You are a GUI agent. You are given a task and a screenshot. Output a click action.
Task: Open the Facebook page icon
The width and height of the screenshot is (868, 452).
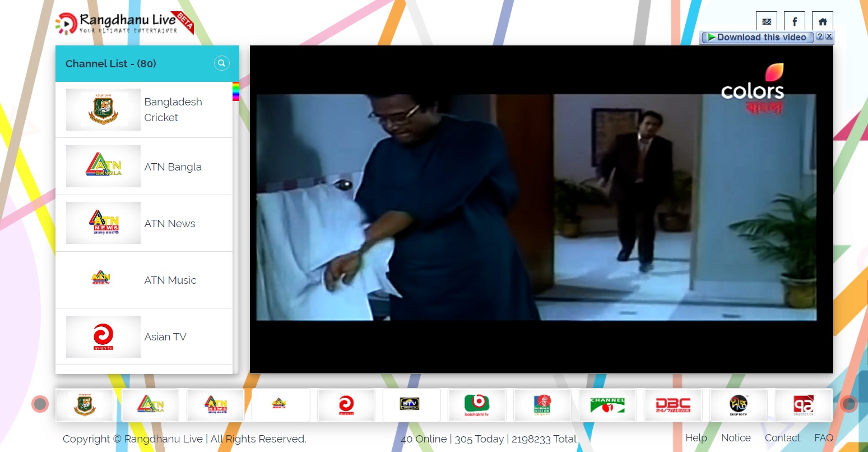(795, 21)
